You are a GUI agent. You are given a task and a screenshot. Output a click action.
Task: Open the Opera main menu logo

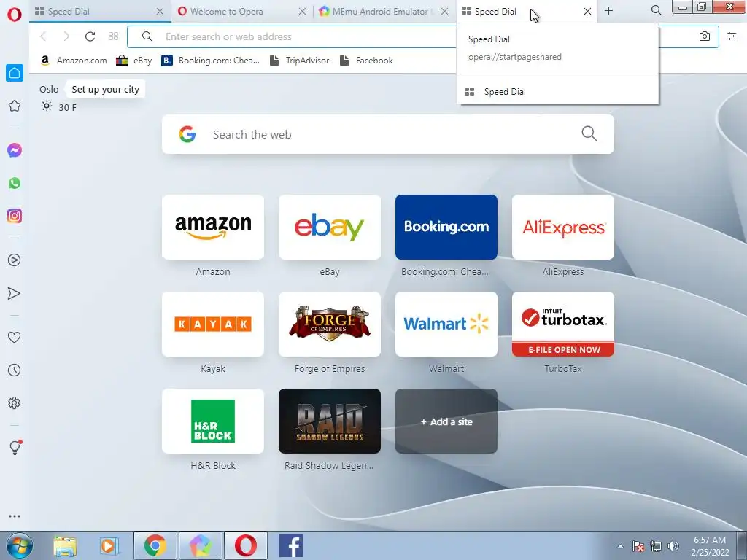pyautogui.click(x=15, y=15)
